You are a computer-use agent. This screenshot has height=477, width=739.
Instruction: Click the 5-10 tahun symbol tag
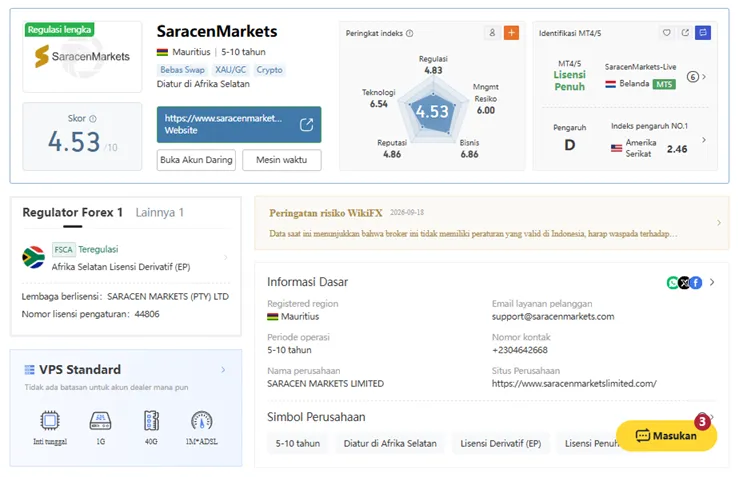coord(298,444)
